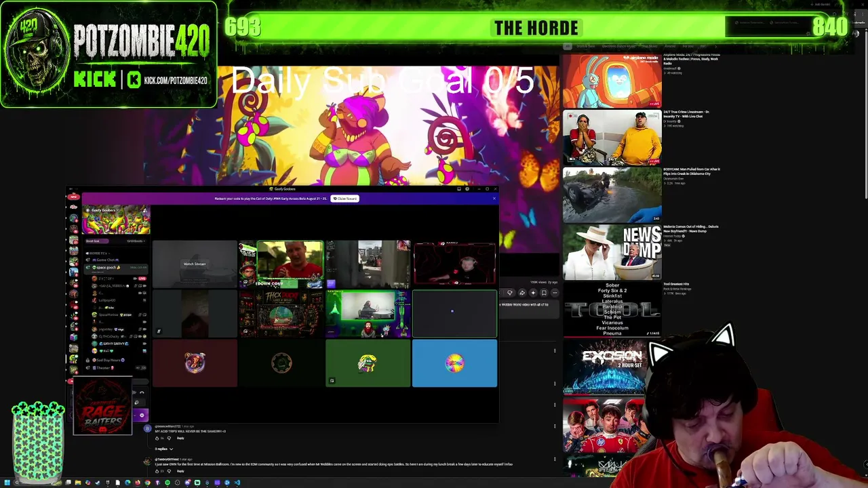
Task: Dislike the Mission Ballroom comment
Action: pyautogui.click(x=169, y=471)
